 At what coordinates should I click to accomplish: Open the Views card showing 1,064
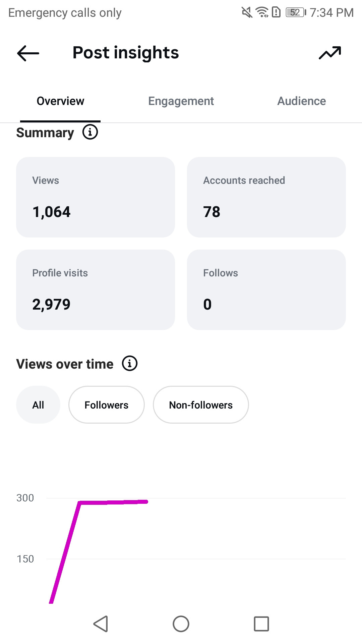(x=96, y=197)
